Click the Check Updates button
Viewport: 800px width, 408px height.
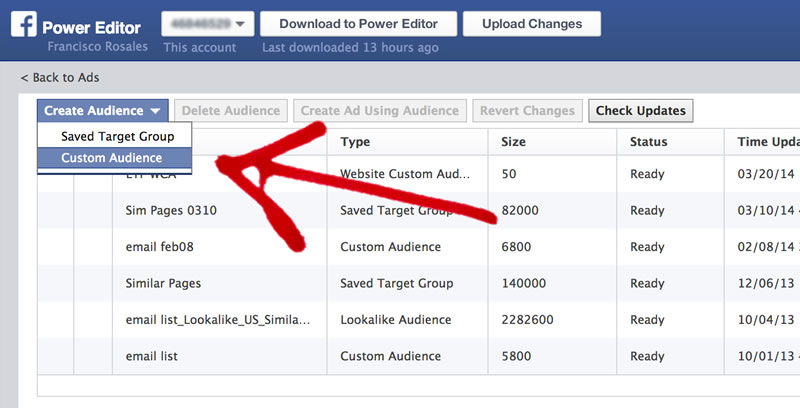pyautogui.click(x=641, y=111)
